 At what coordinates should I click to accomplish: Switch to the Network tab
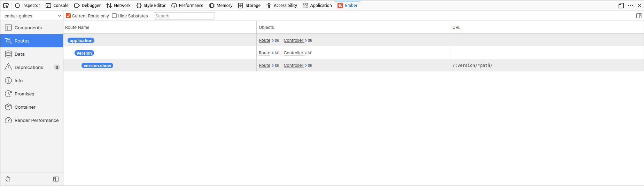click(x=118, y=6)
